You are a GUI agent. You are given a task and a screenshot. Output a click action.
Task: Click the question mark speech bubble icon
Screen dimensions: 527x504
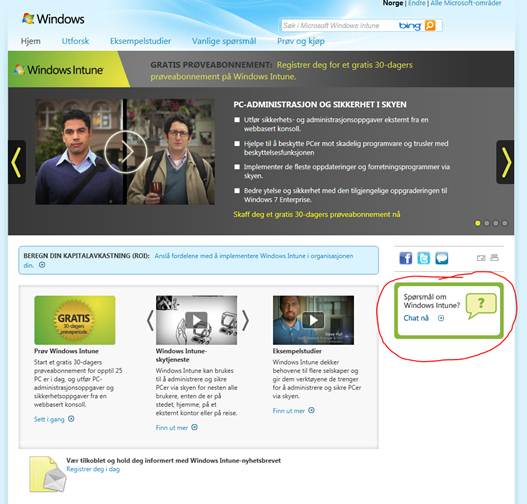pyautogui.click(x=481, y=305)
